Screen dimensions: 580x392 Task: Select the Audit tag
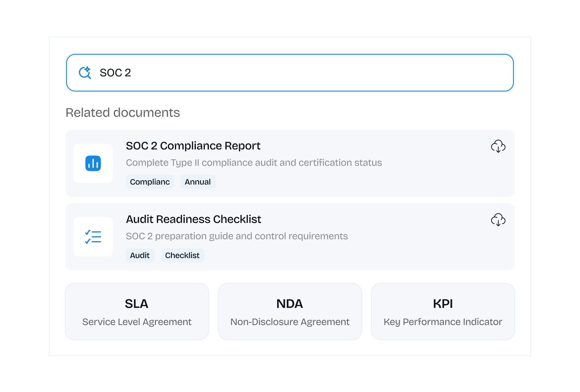(x=140, y=255)
